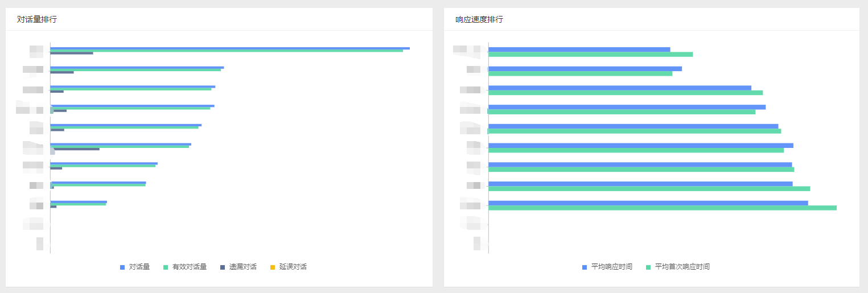Click the blue 对话量 legend color square
This screenshot has width=868, height=293.
(122, 267)
